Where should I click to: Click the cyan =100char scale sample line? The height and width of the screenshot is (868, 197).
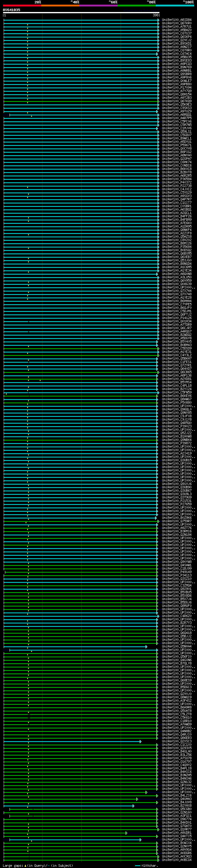[137, 866]
